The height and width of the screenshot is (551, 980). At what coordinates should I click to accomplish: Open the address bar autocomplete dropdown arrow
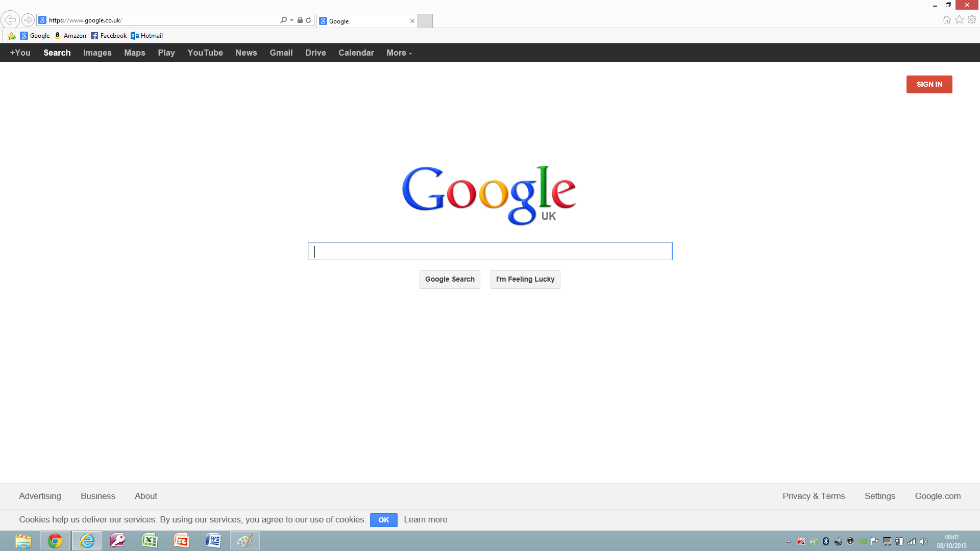[x=291, y=20]
